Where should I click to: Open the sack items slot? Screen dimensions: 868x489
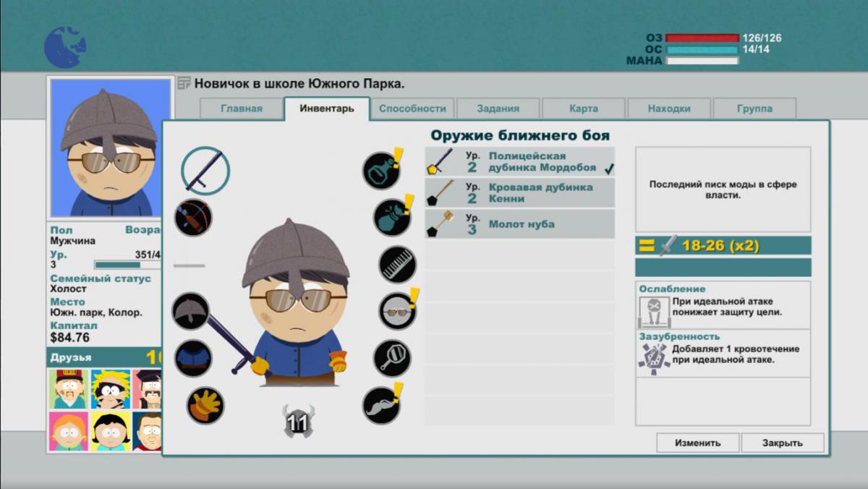392,217
